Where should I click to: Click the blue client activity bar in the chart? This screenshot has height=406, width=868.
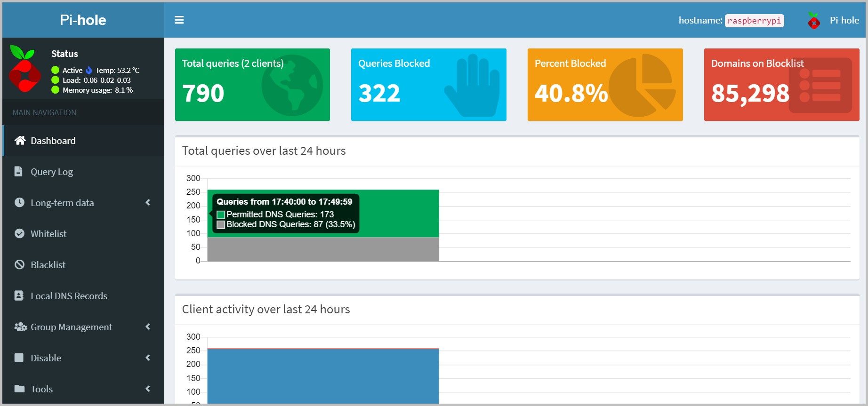coord(323,376)
